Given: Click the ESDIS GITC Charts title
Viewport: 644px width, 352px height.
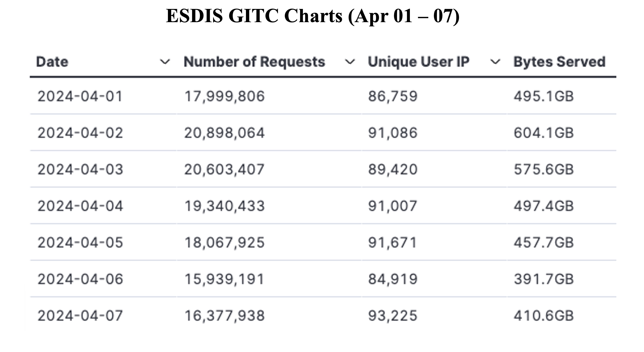Looking at the screenshot, I should [313, 16].
